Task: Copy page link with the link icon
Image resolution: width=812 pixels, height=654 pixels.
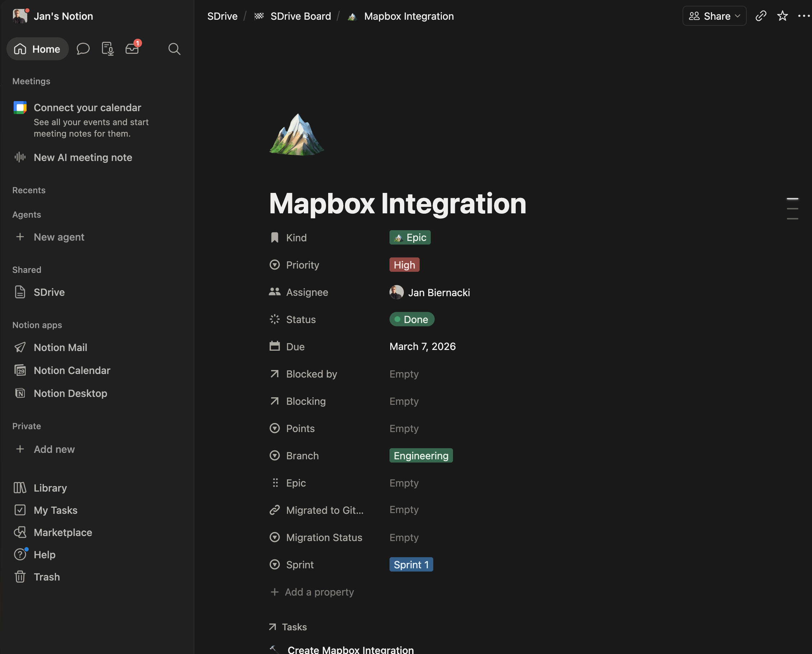Action: (x=761, y=16)
